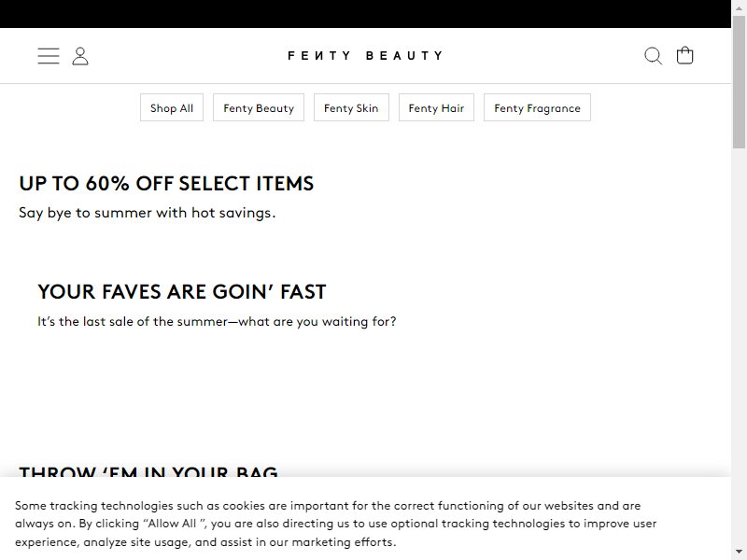Viewport: 747px width, 560px height.
Task: Click the scrollbar up arrow
Action: pos(739,7)
